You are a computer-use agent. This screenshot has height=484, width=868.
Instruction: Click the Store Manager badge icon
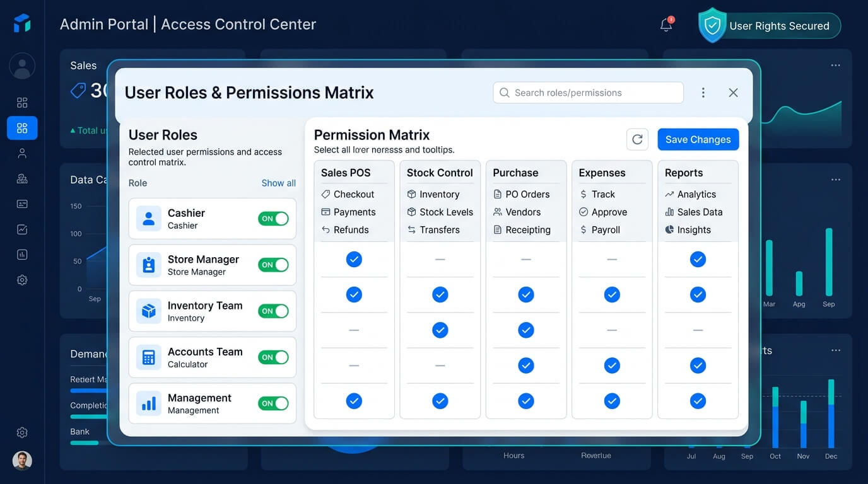click(x=149, y=265)
